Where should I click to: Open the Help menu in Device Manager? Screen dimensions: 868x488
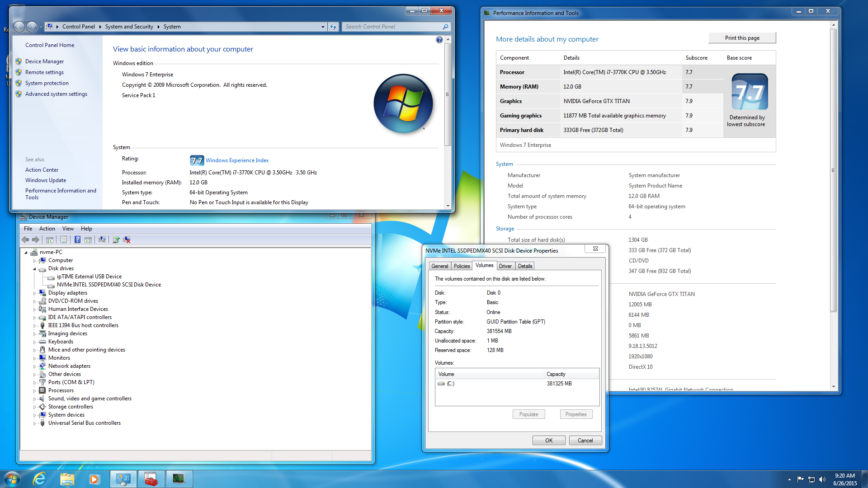(86, 229)
